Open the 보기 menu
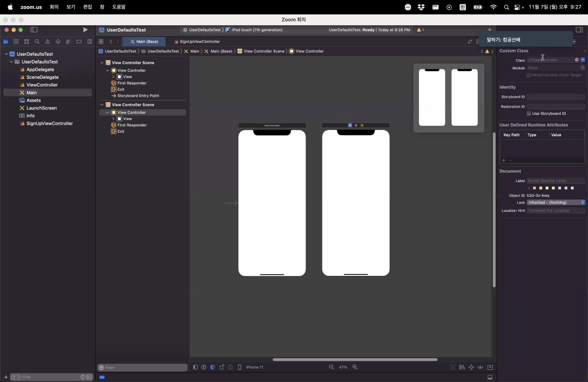The width and height of the screenshot is (588, 382). (x=71, y=7)
